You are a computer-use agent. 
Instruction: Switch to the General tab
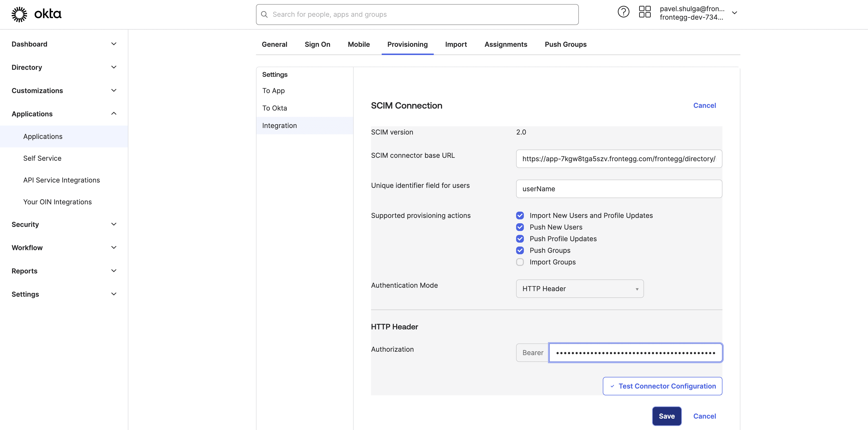[x=274, y=45]
